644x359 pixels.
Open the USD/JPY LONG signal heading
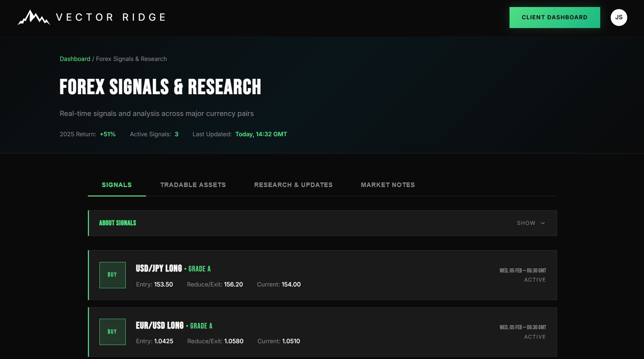click(159, 268)
